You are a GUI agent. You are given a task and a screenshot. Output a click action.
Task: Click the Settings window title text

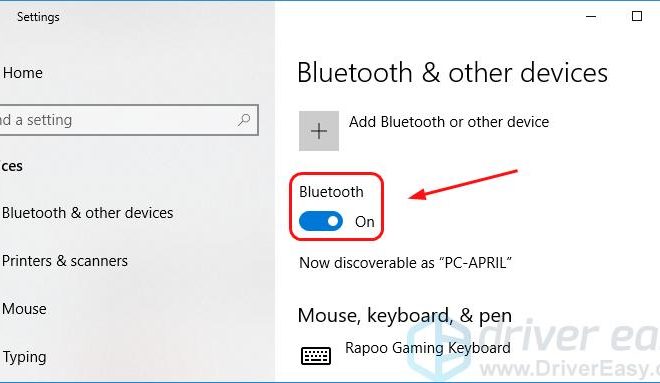pos(38,17)
